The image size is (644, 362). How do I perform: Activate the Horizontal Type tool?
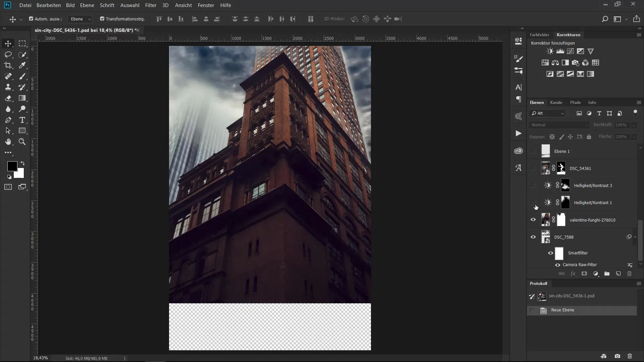tap(22, 120)
